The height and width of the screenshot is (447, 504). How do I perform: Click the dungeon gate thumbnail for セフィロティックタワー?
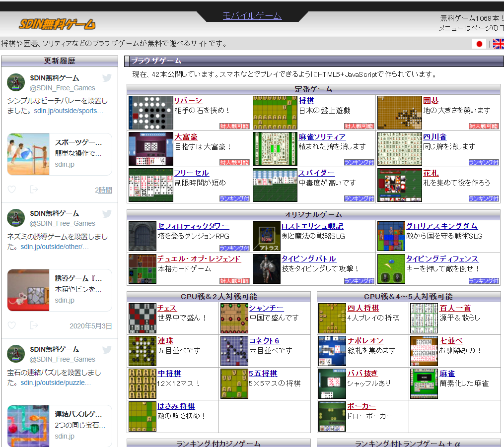[143, 236]
